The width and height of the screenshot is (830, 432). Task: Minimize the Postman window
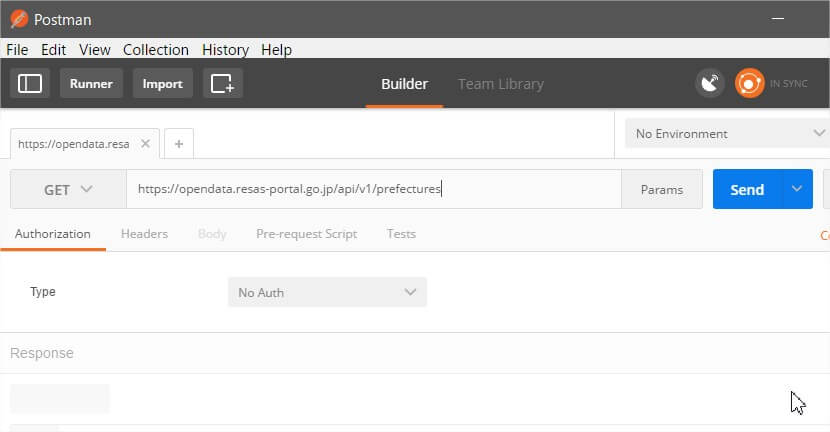(x=778, y=19)
